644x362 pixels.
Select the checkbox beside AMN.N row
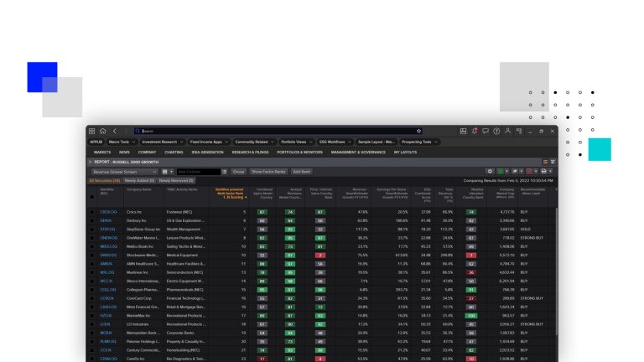[92, 263]
